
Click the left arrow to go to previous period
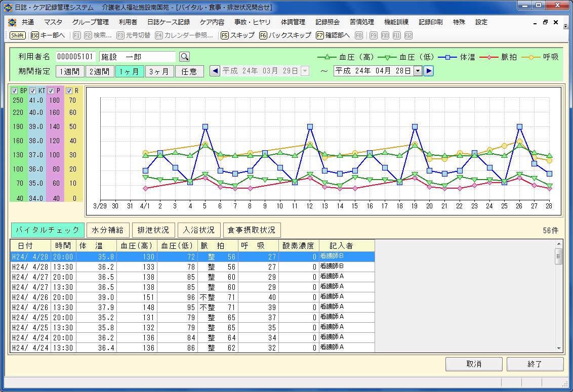pos(215,71)
